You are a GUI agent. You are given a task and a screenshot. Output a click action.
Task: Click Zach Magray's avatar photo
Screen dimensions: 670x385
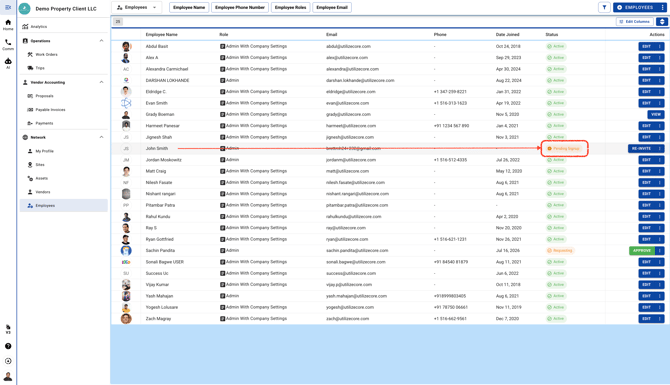click(x=126, y=319)
